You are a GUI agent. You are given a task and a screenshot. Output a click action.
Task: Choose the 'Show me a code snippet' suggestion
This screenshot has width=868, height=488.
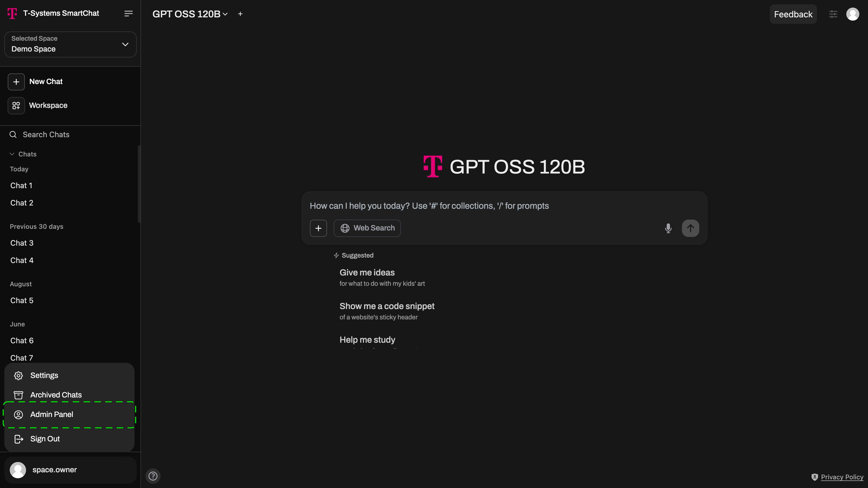[387, 311]
